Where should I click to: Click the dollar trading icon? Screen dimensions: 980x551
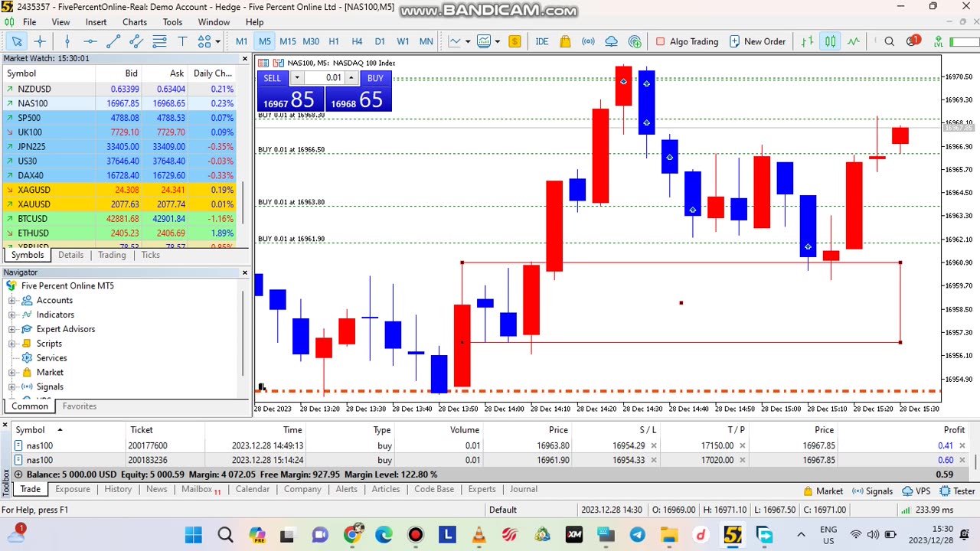(514, 41)
